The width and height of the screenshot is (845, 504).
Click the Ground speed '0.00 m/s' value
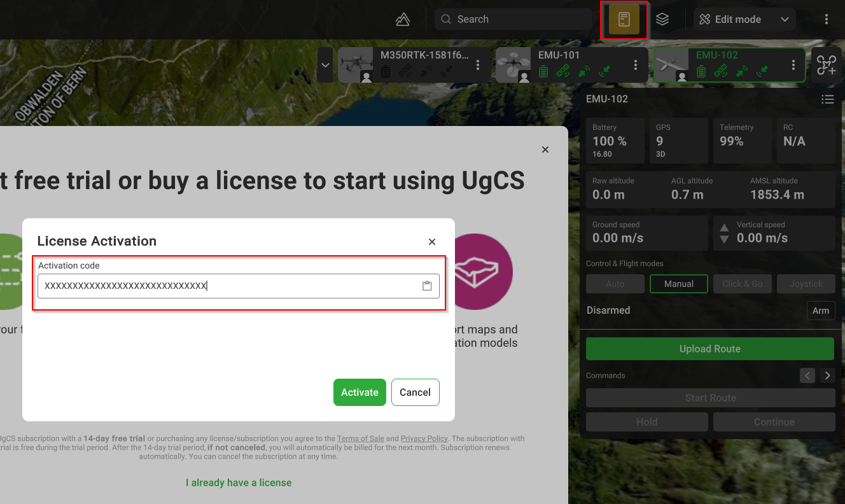[618, 238]
